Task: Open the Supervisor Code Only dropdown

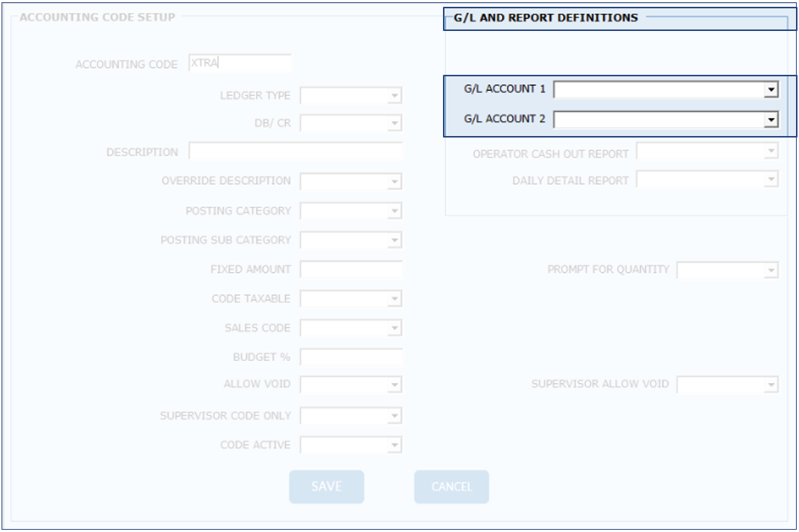Action: point(394,416)
